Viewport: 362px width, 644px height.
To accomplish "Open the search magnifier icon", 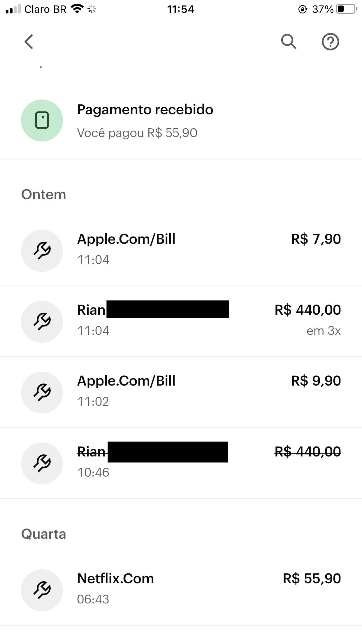I will tap(289, 42).
